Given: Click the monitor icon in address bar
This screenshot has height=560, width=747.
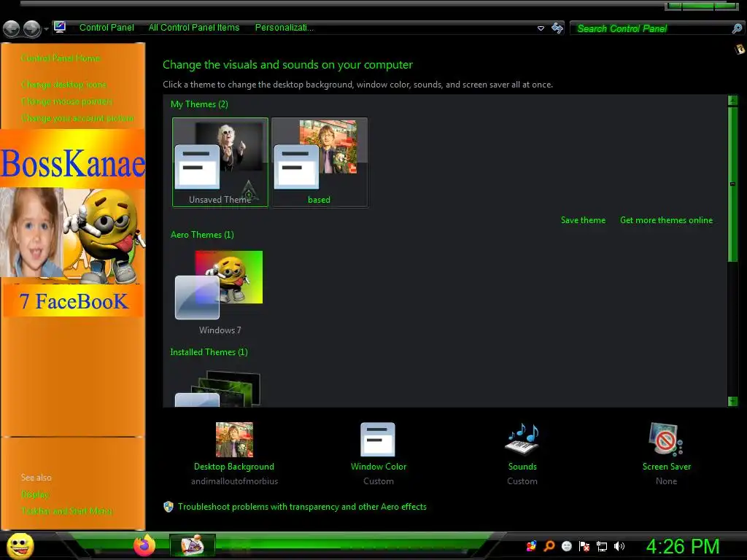Looking at the screenshot, I should [60, 27].
